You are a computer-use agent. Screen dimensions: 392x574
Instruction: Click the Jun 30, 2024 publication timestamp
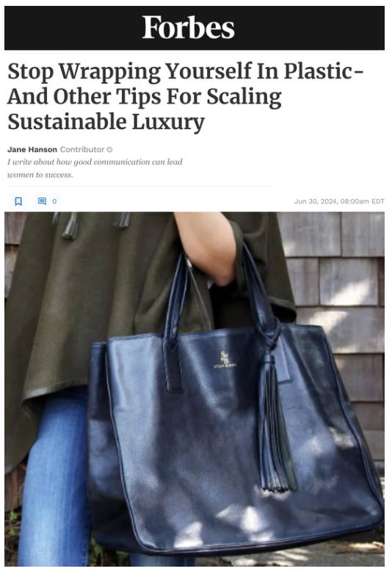point(339,201)
